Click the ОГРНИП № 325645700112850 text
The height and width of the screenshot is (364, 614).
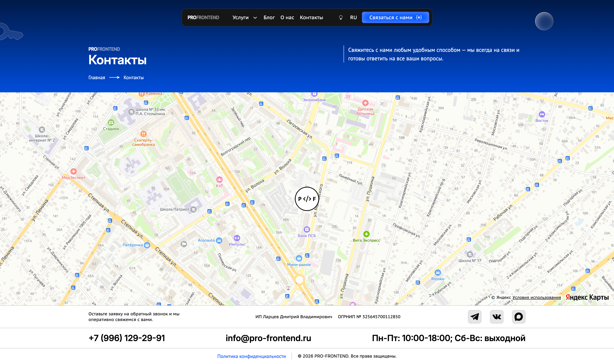point(369,317)
